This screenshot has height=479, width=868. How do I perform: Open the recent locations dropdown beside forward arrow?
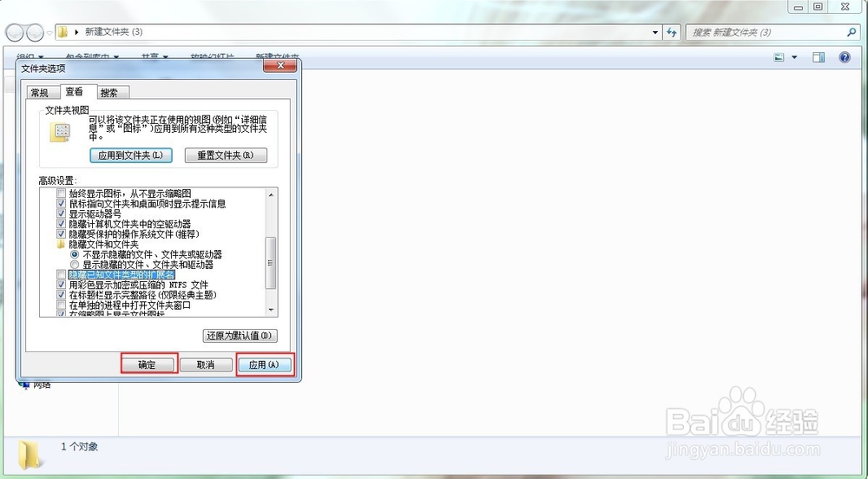[x=49, y=33]
